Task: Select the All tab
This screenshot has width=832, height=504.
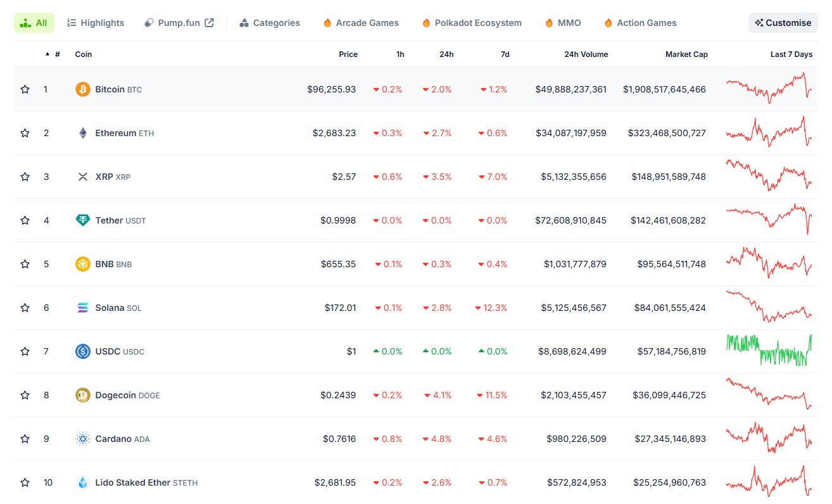Action: click(34, 23)
